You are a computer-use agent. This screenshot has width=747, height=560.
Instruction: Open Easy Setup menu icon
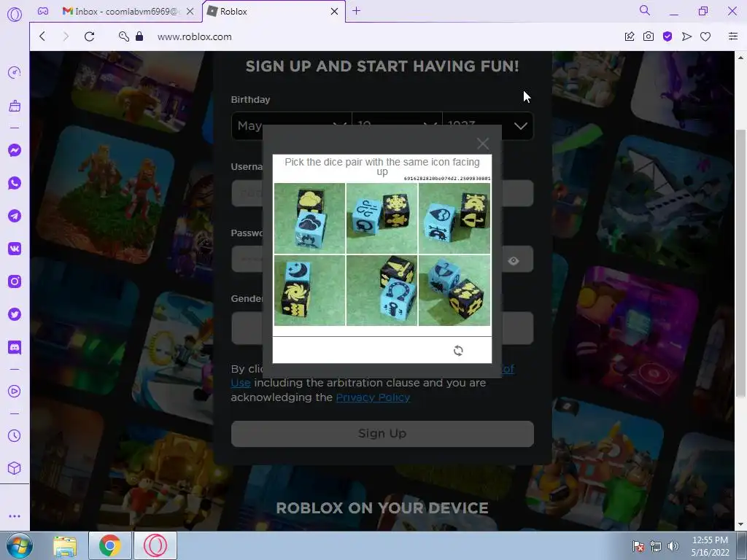pos(733,36)
